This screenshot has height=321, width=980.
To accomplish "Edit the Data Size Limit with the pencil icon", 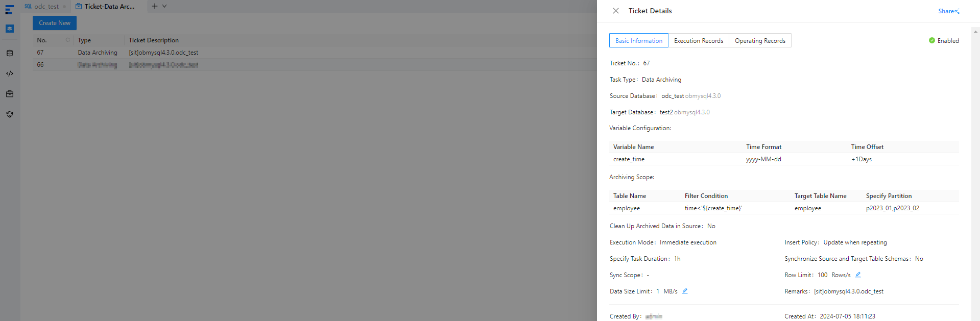I will coord(685,291).
